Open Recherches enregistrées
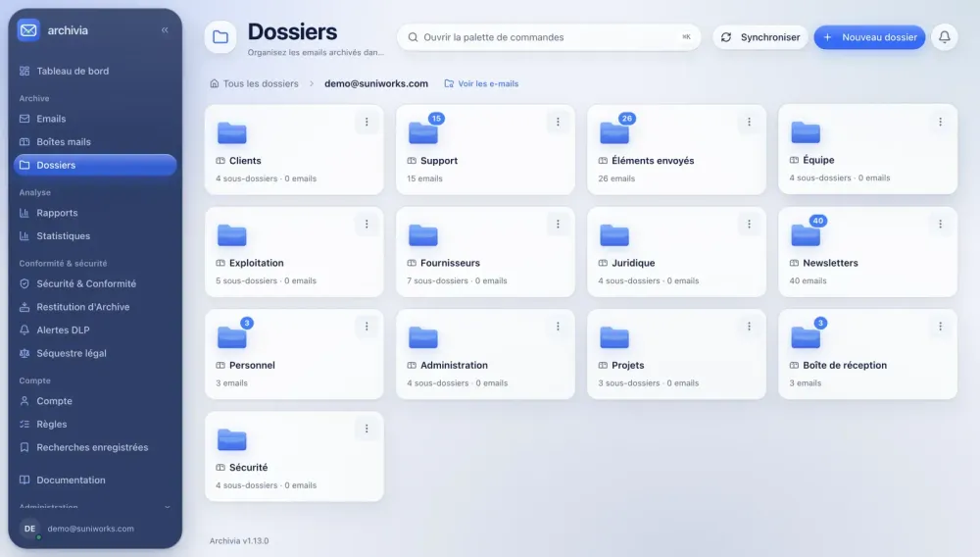The height and width of the screenshot is (557, 980). [x=95, y=447]
